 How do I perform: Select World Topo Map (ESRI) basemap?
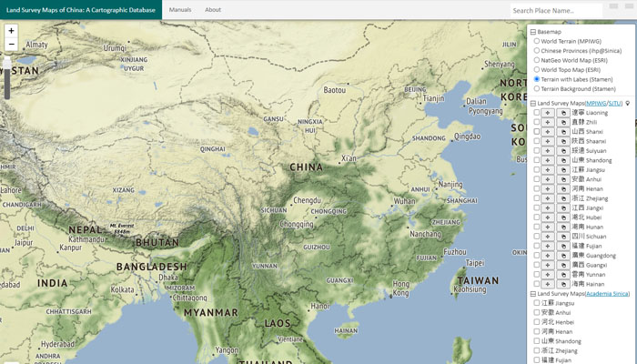coord(537,69)
